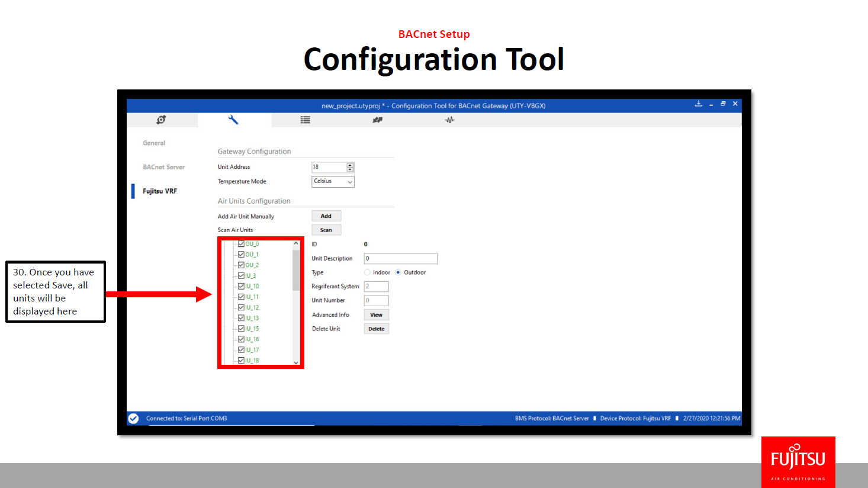Screen dimensions: 868x488
Task: Click the 'Connected to: Serial Port COM3' status
Action: click(x=187, y=419)
